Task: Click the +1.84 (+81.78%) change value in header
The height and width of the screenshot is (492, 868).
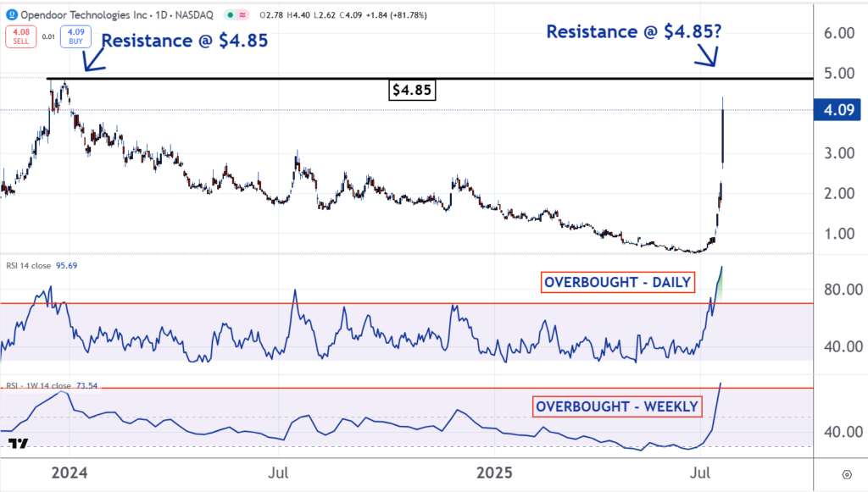Action: click(x=397, y=15)
